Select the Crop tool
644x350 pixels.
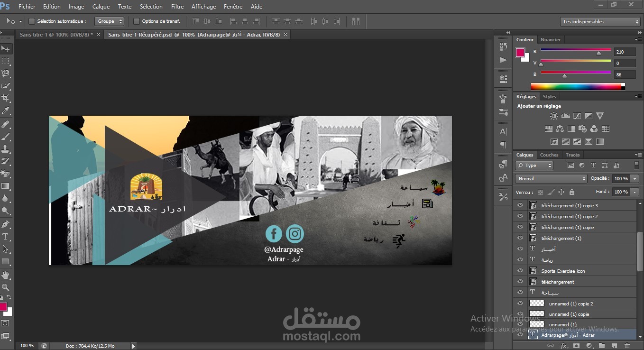click(6, 98)
